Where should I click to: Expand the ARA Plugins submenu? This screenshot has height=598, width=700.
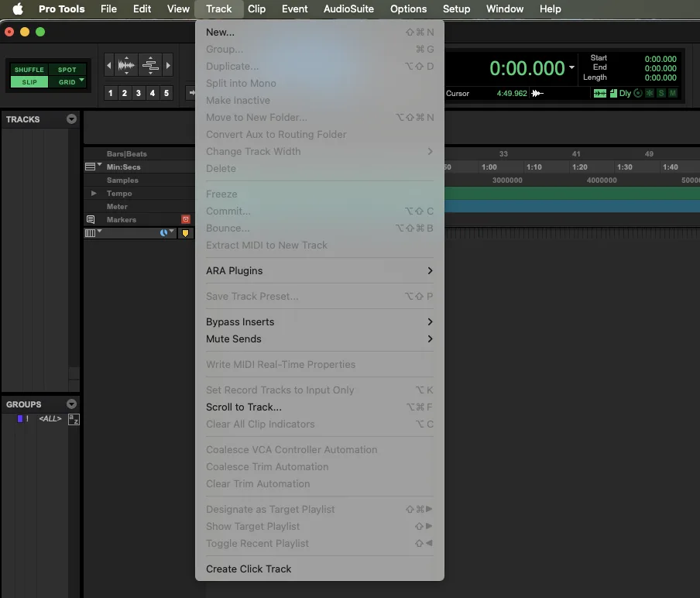pos(320,270)
